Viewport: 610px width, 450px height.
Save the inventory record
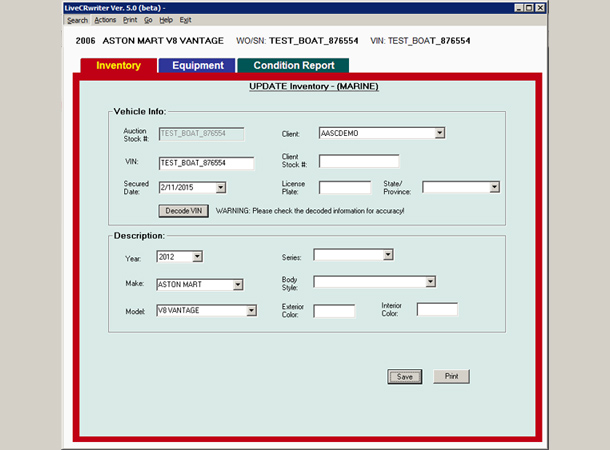tap(405, 376)
